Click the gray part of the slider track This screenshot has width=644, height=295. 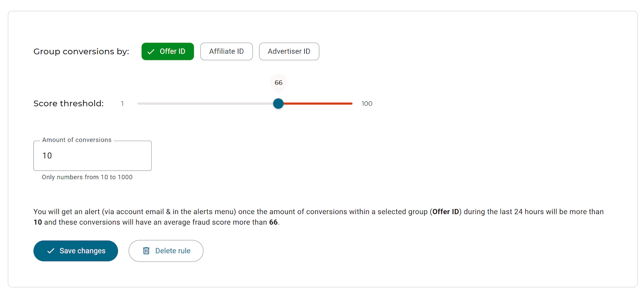coord(205,103)
